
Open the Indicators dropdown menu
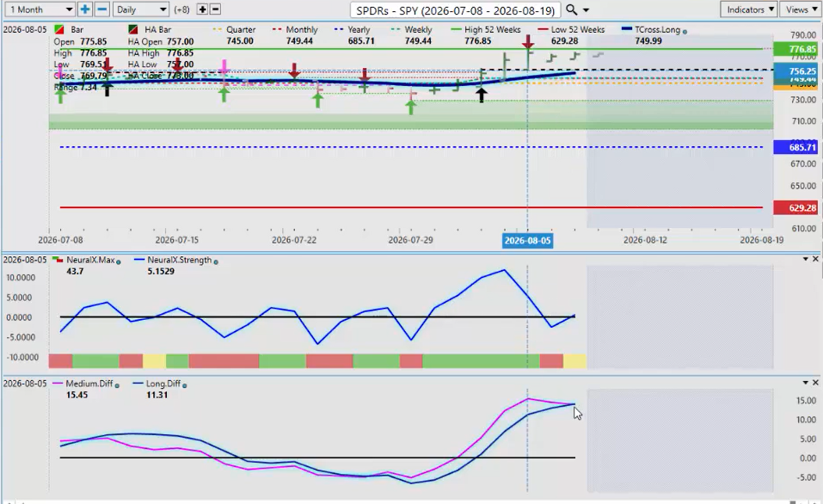[750, 9]
